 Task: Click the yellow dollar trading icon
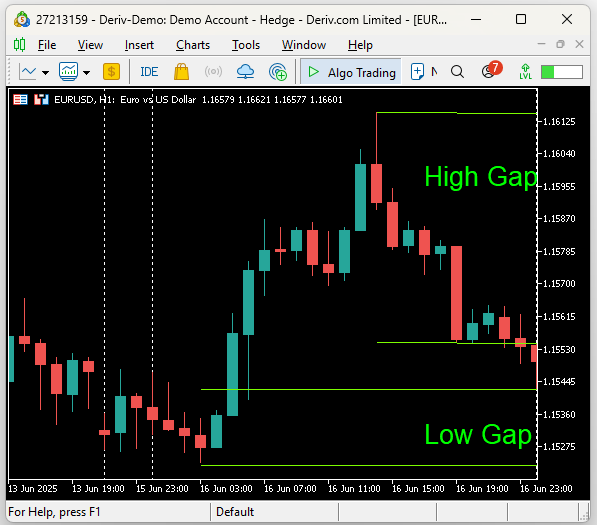pos(111,72)
